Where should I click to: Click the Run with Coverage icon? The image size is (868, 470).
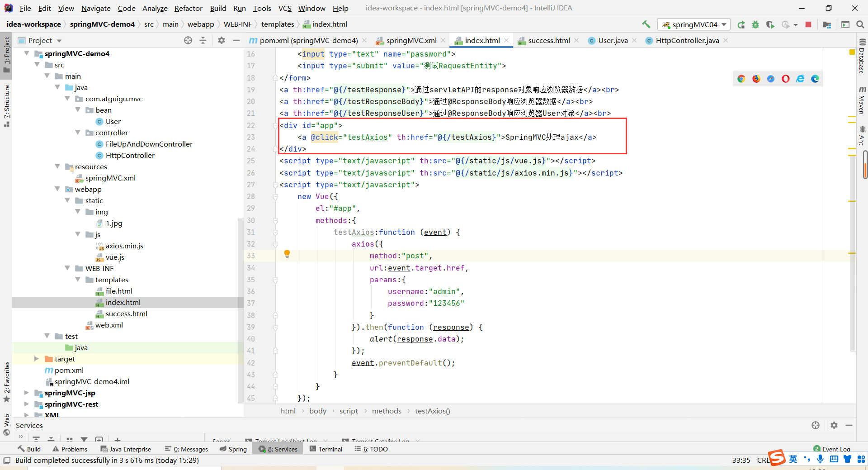770,24
